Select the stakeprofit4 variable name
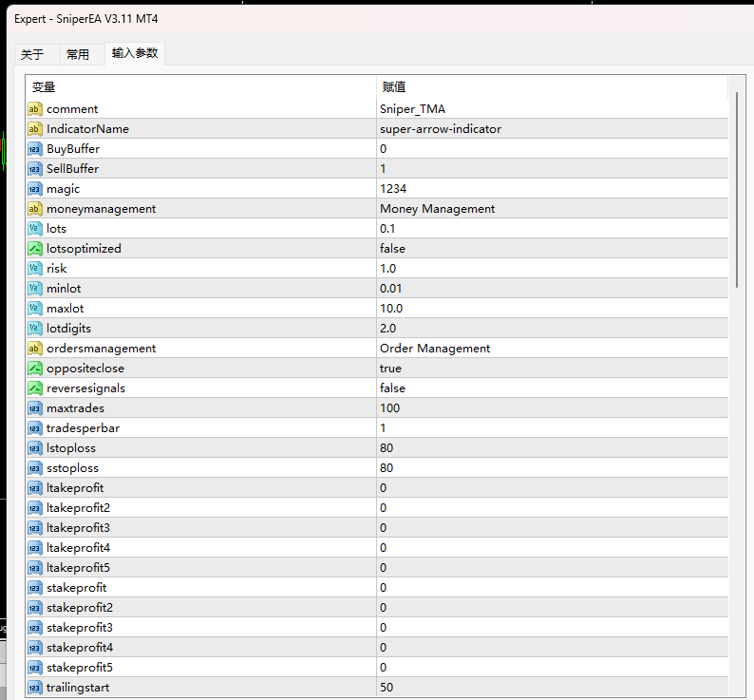This screenshot has width=754, height=700. coord(80,648)
